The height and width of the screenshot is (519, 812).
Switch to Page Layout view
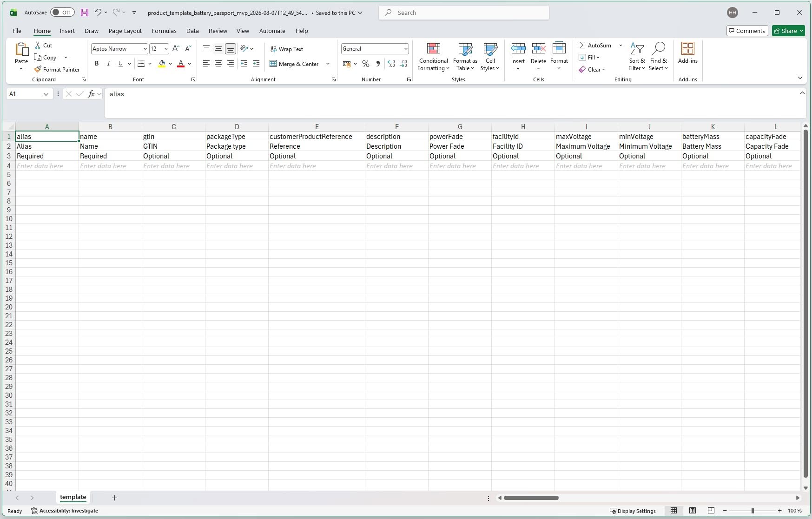click(x=692, y=511)
